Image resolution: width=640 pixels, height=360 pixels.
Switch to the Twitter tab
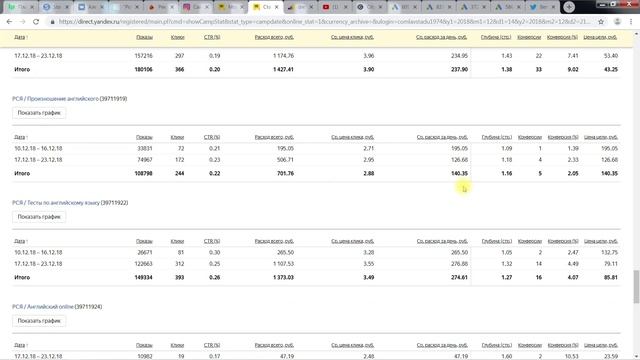[x=543, y=7]
